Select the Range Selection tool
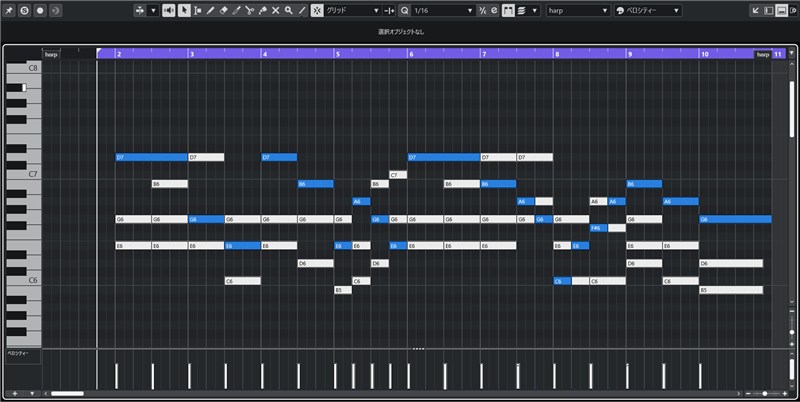This screenshot has height=402, width=800. [197, 10]
